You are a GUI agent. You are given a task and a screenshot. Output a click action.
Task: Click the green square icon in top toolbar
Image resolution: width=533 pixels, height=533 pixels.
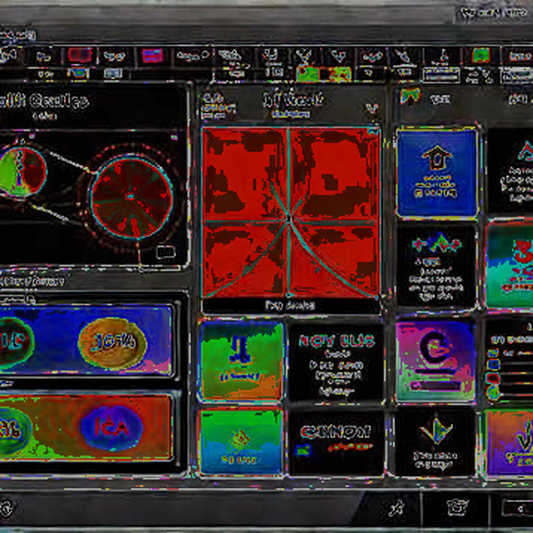tap(481, 55)
